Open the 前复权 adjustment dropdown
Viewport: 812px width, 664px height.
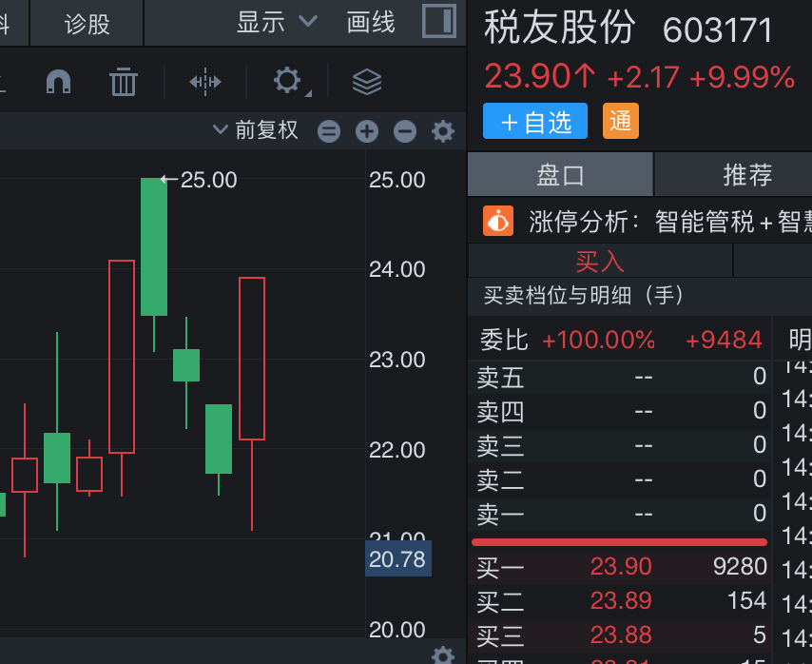tap(255, 130)
